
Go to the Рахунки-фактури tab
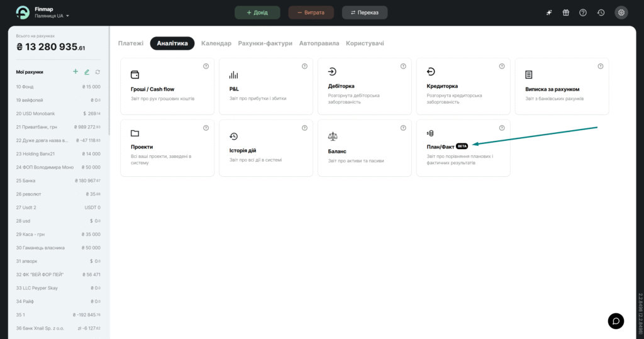[265, 43]
